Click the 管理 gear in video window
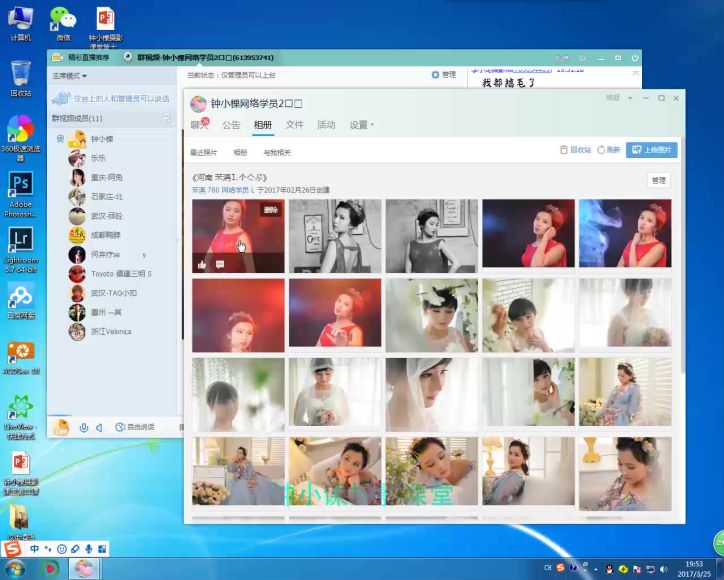724x580 pixels. pyautogui.click(x=444, y=74)
